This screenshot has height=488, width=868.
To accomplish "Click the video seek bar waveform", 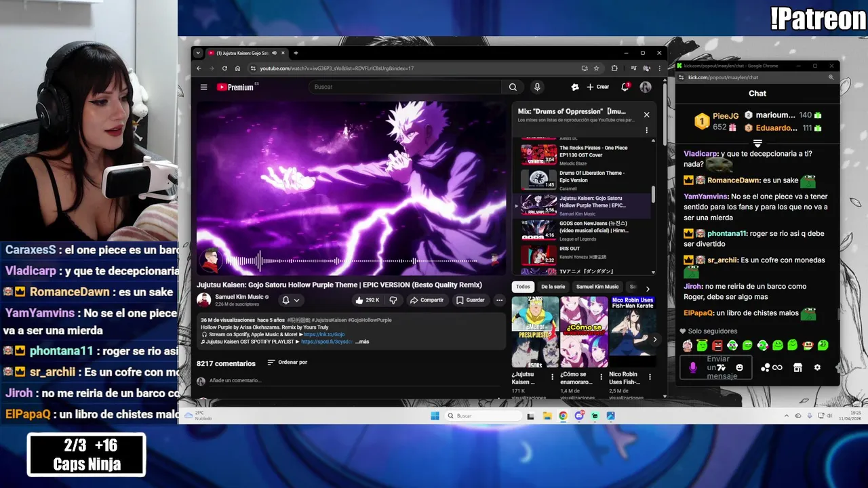I will [353, 260].
